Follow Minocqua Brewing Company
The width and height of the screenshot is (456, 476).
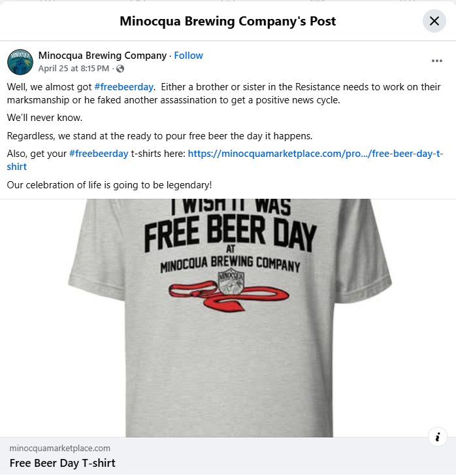(x=188, y=56)
